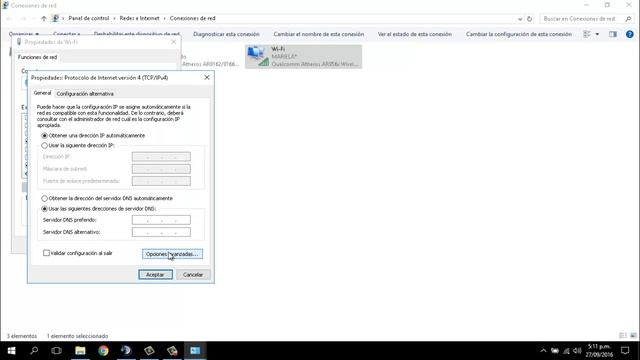Select the Wi-Fi MARIELA network connection

tap(303, 57)
